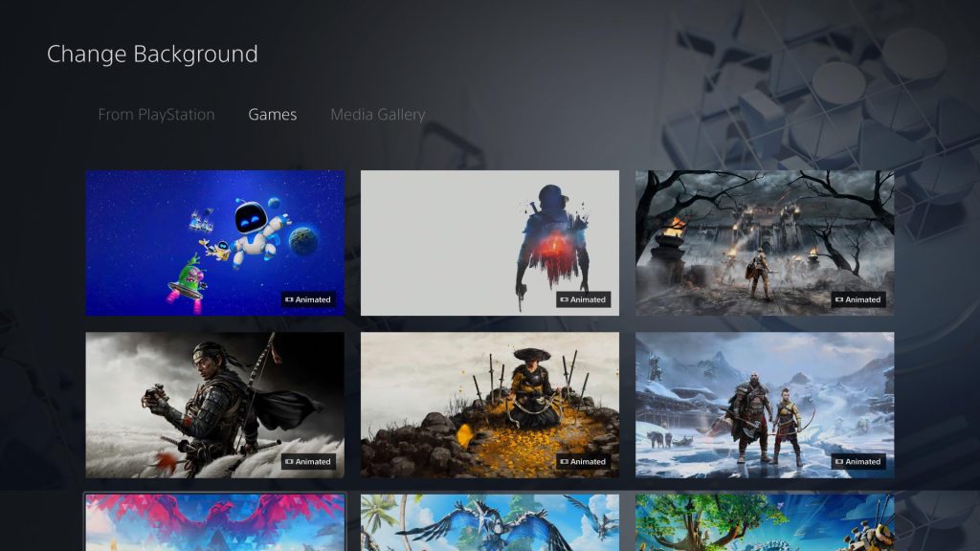The height and width of the screenshot is (551, 980).
Task: Pick the snowy Kratos and Atreus background
Action: [765, 405]
